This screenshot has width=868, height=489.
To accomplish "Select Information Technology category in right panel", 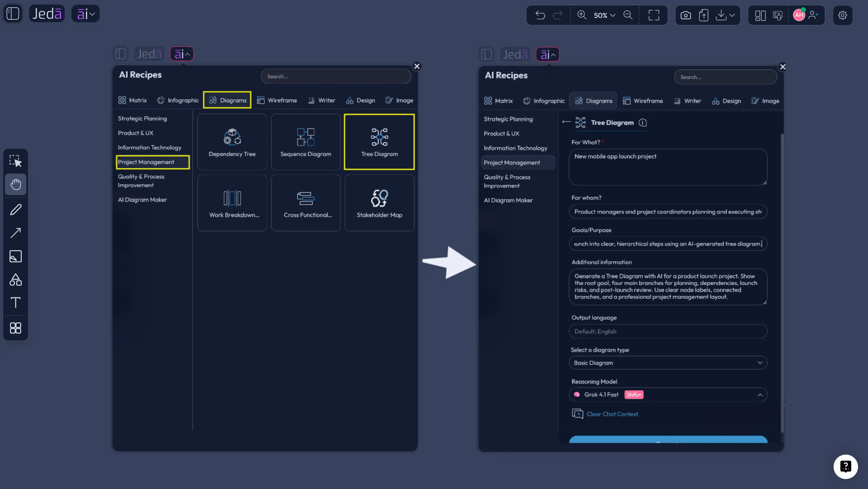I will pyautogui.click(x=516, y=148).
